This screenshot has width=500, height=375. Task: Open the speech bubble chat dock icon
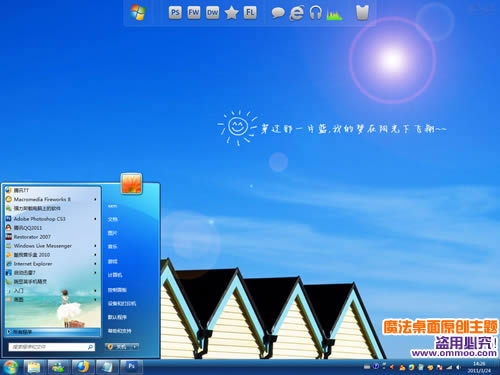point(278,13)
